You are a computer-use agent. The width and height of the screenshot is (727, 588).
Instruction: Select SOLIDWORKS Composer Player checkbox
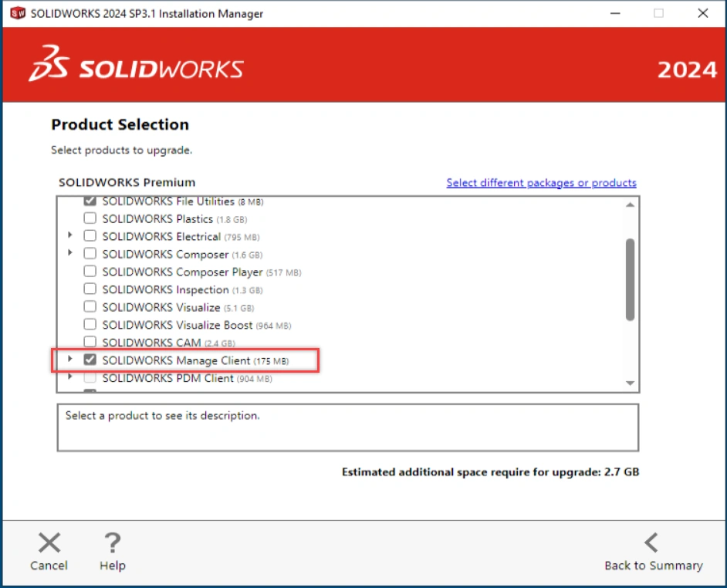(90, 271)
